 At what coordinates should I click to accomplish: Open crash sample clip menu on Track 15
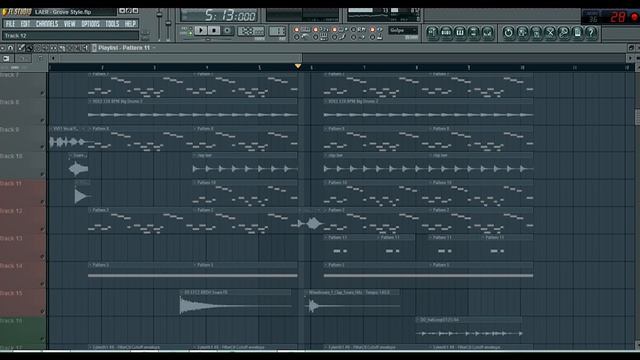(x=182, y=292)
